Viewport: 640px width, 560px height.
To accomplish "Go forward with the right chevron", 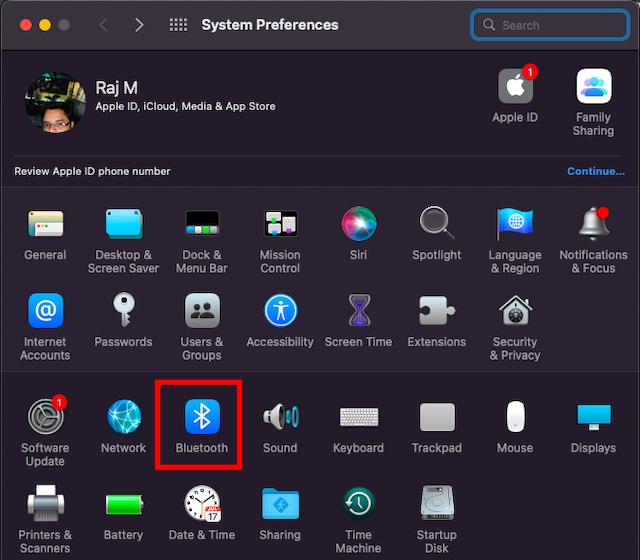I will (x=139, y=25).
